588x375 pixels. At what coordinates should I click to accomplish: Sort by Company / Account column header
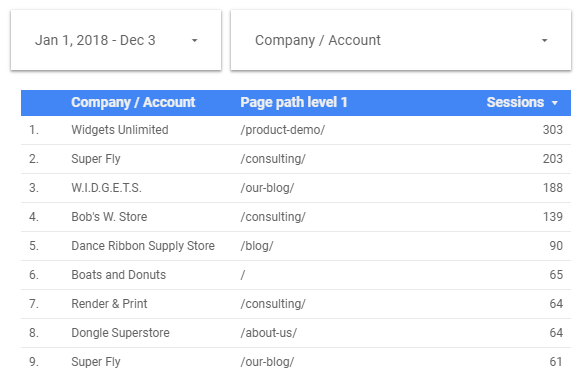pyautogui.click(x=133, y=102)
